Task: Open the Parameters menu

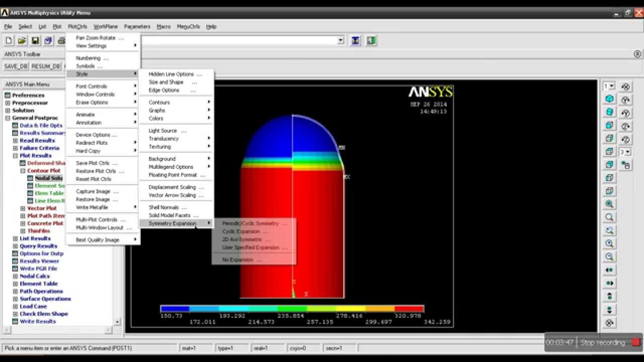Action: coord(137,27)
